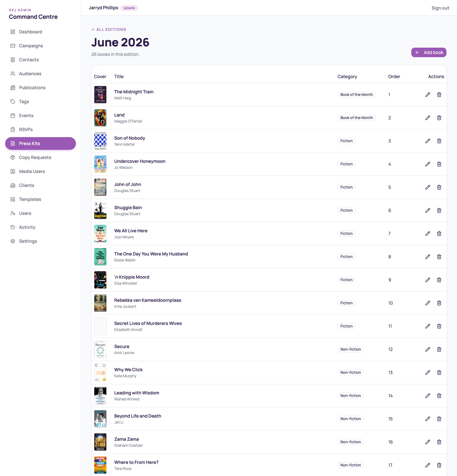The height and width of the screenshot is (476, 457).
Task: Delete Shuggie Bain using trash icon
Action: [439, 210]
